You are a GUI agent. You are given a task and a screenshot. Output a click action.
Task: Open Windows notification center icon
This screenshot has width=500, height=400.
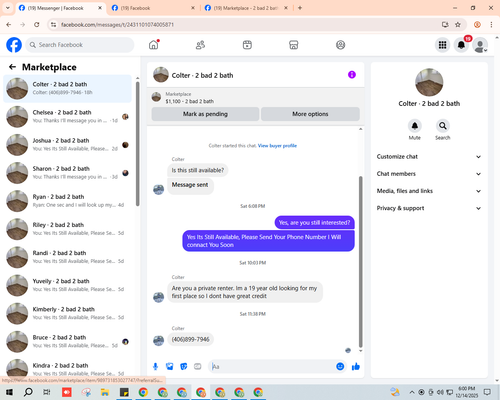pyautogui.click(x=487, y=392)
